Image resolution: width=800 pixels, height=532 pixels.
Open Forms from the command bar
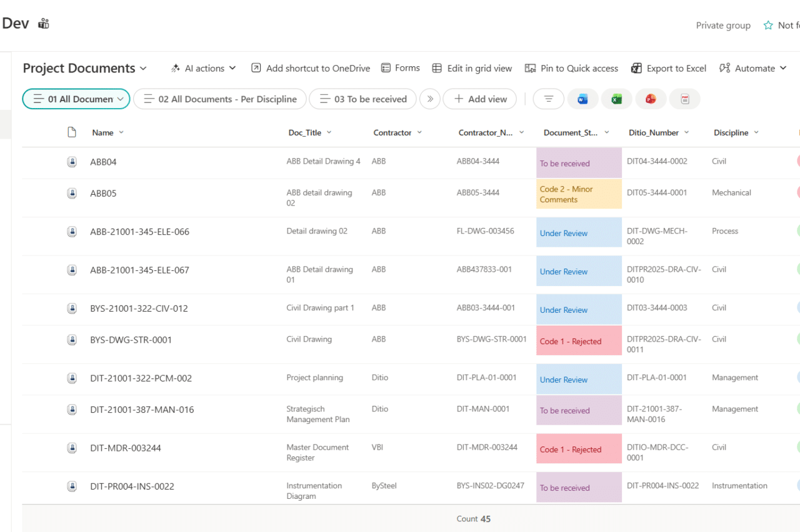tap(400, 68)
